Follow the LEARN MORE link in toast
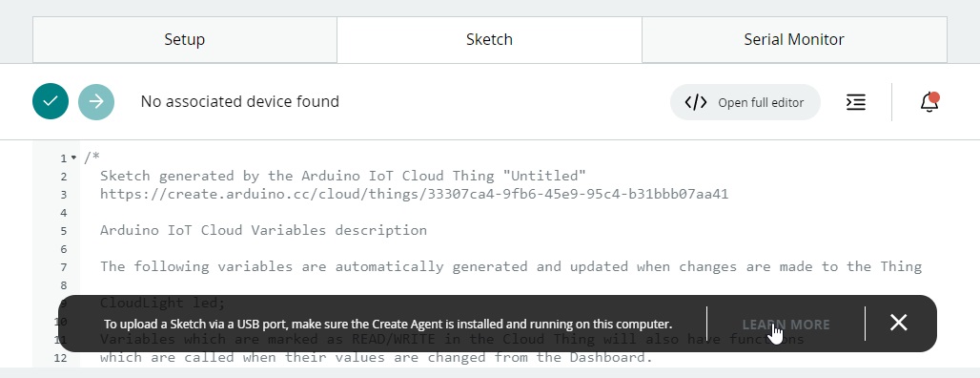The height and width of the screenshot is (378, 980). pyautogui.click(x=786, y=325)
